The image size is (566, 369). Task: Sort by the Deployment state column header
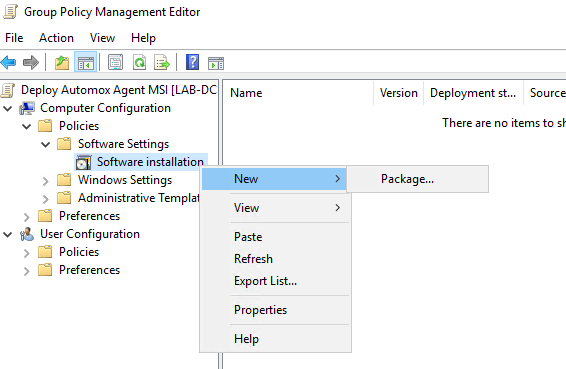[473, 93]
